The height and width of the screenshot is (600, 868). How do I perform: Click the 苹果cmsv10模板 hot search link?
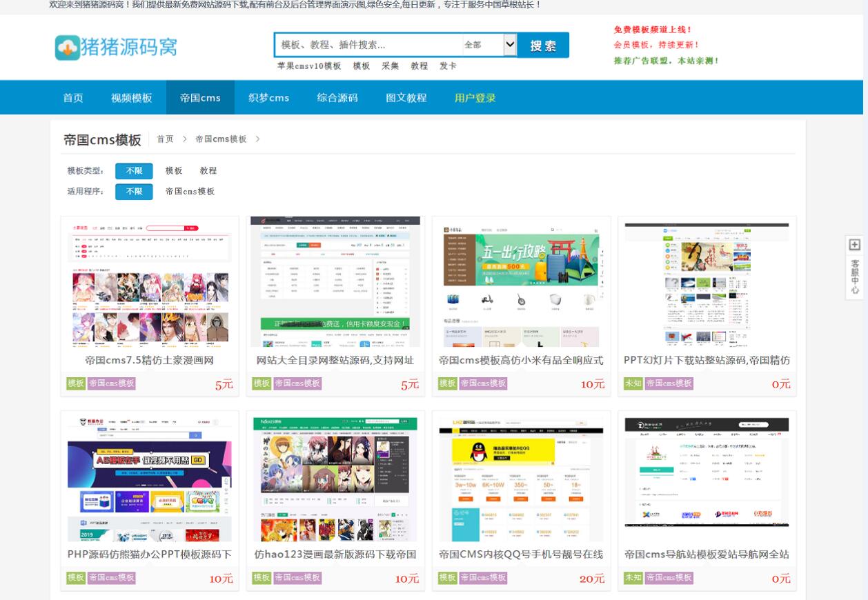309,66
